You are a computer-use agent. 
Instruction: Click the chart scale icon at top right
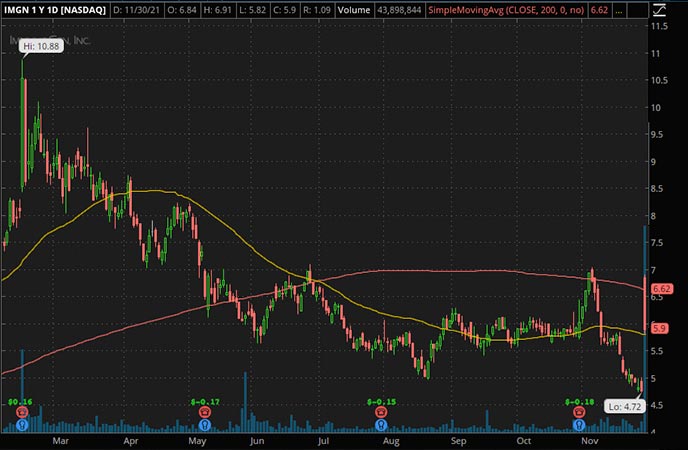pyautogui.click(x=658, y=10)
